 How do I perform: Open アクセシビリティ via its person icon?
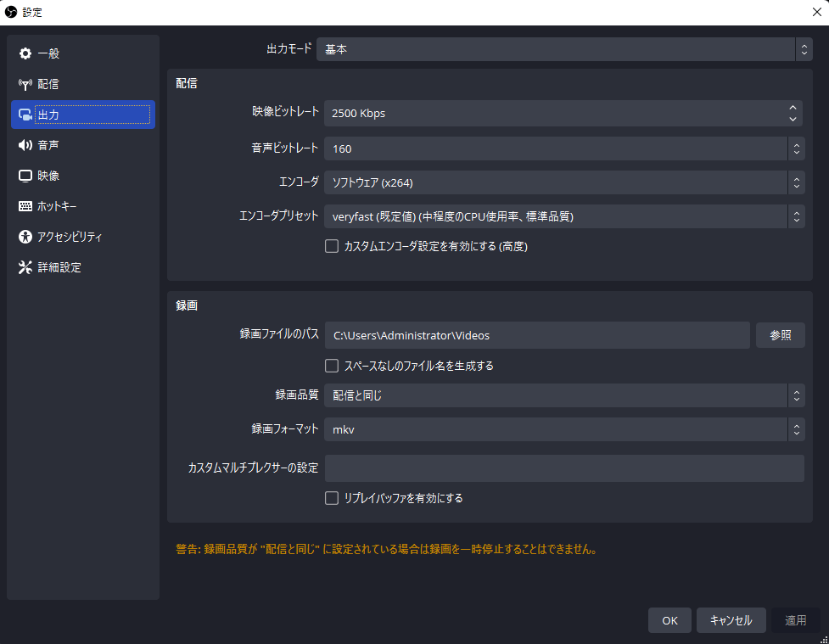click(25, 238)
